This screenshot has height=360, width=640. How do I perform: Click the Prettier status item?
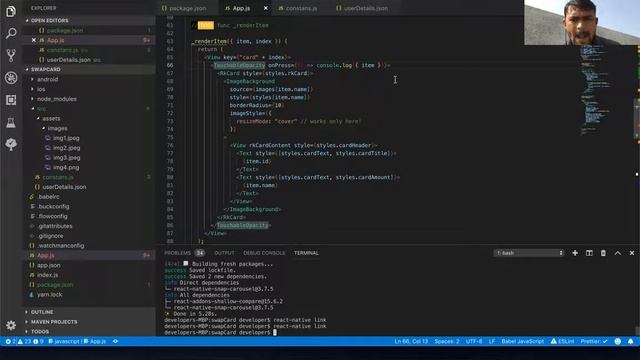coord(594,341)
